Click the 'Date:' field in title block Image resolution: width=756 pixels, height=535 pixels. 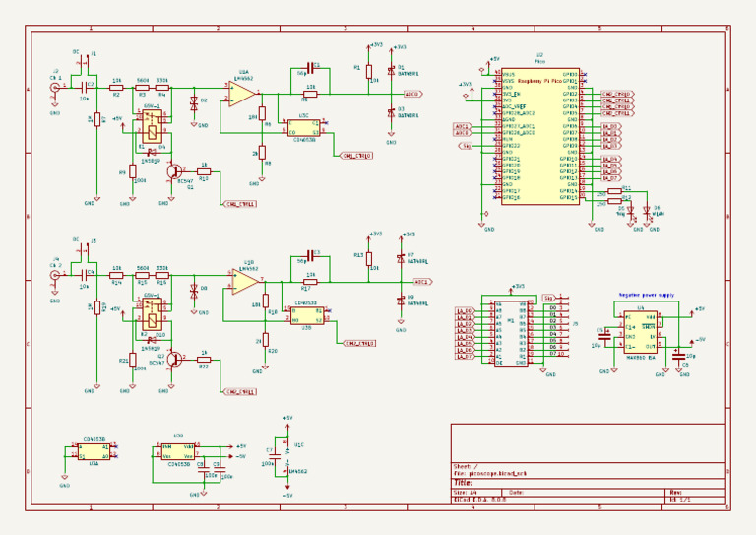click(x=517, y=493)
